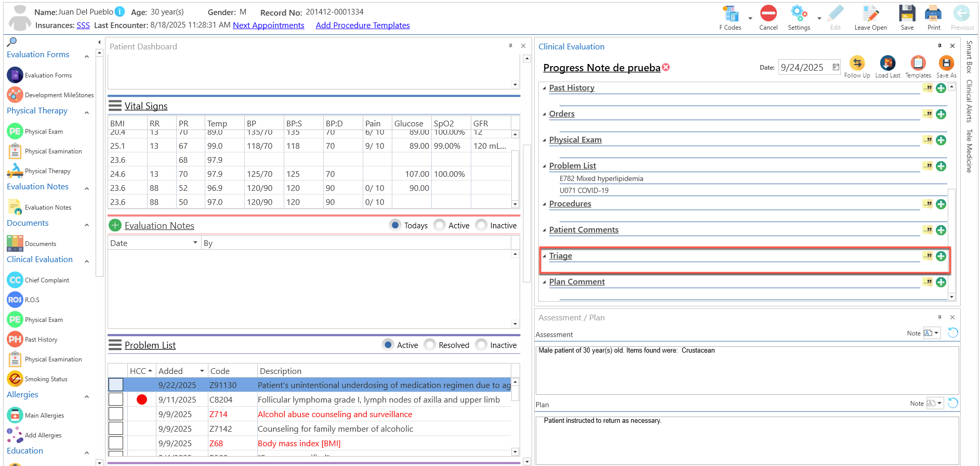Check the box for code C8204 row
This screenshot has width=980, height=466.
(116, 399)
